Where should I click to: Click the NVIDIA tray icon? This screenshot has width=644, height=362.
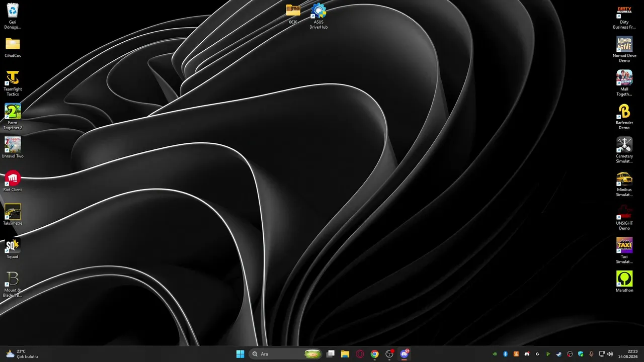coord(495,354)
